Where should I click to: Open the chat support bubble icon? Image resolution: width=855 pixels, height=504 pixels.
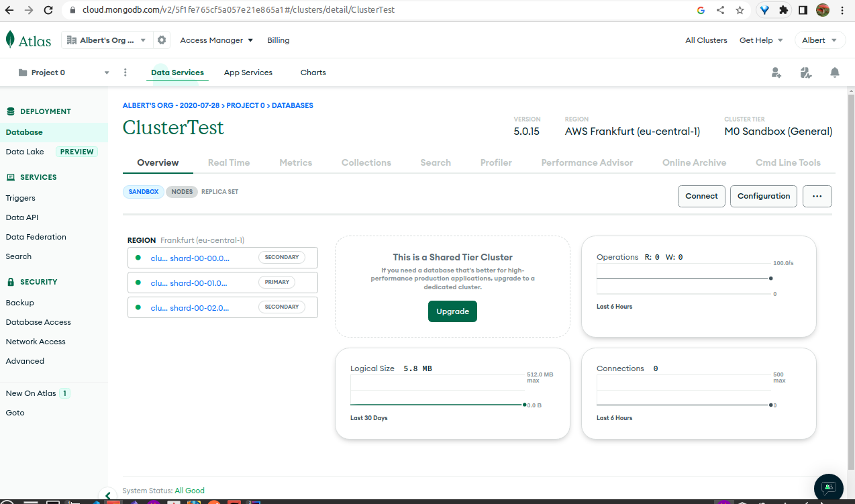click(x=829, y=488)
